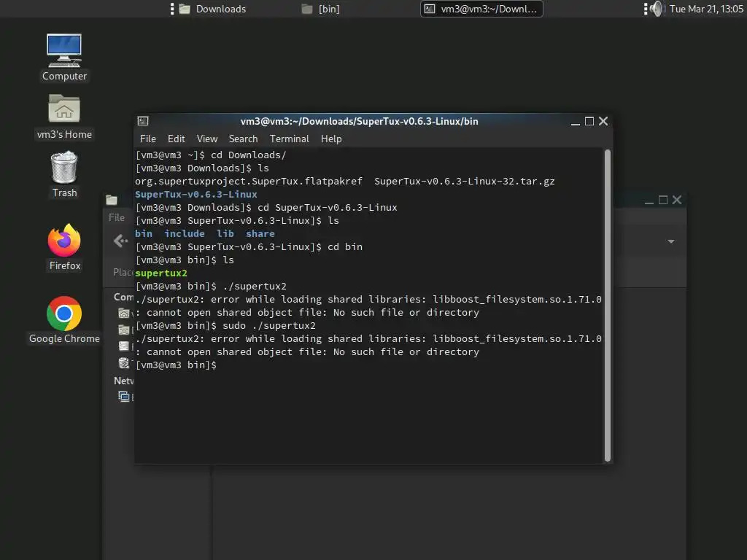
Task: Close the file manager window
Action: 677,200
